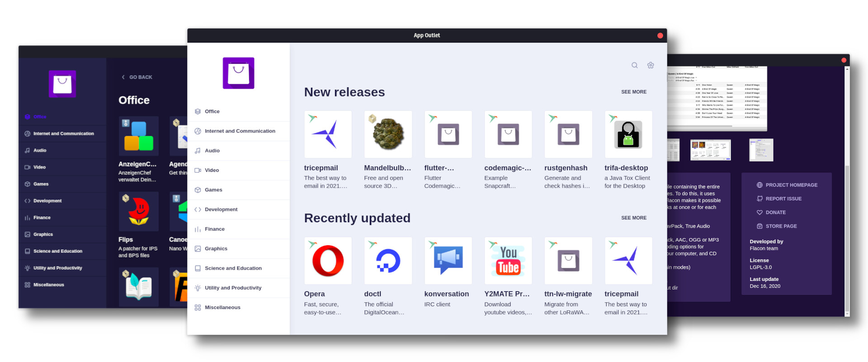Go to Development category in light sidebar
This screenshot has height=362, width=868.
click(x=239, y=210)
